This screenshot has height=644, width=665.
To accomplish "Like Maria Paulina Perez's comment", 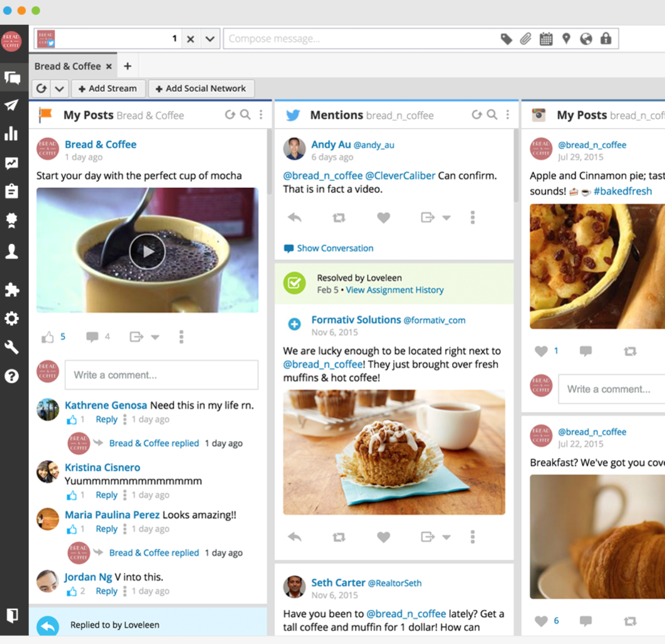I will point(72,529).
